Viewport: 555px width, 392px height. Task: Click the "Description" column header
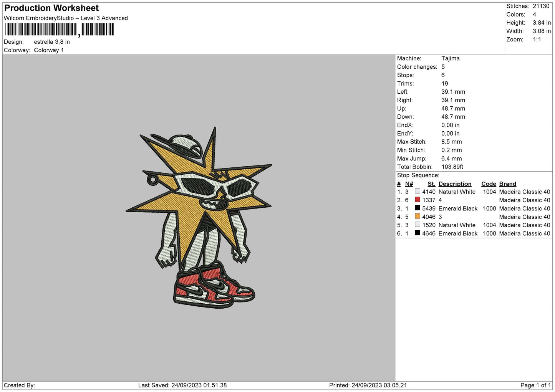(455, 184)
